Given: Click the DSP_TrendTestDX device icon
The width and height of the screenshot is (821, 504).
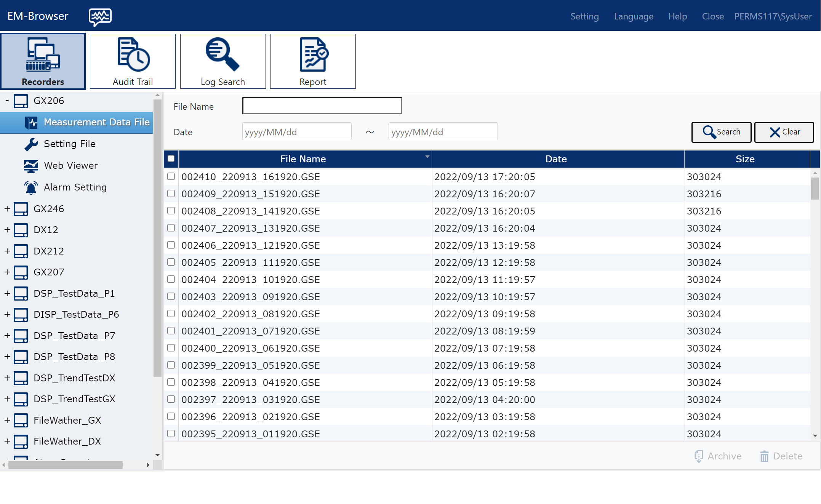Looking at the screenshot, I should 21,378.
